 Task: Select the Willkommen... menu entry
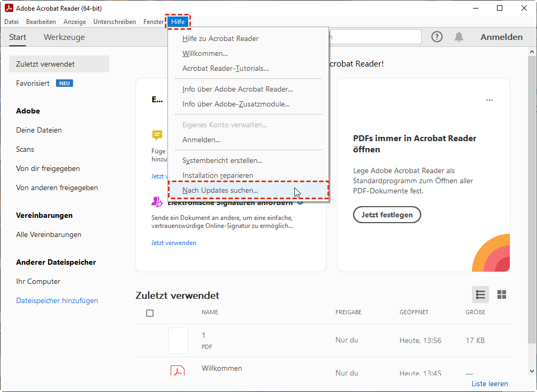click(249, 54)
